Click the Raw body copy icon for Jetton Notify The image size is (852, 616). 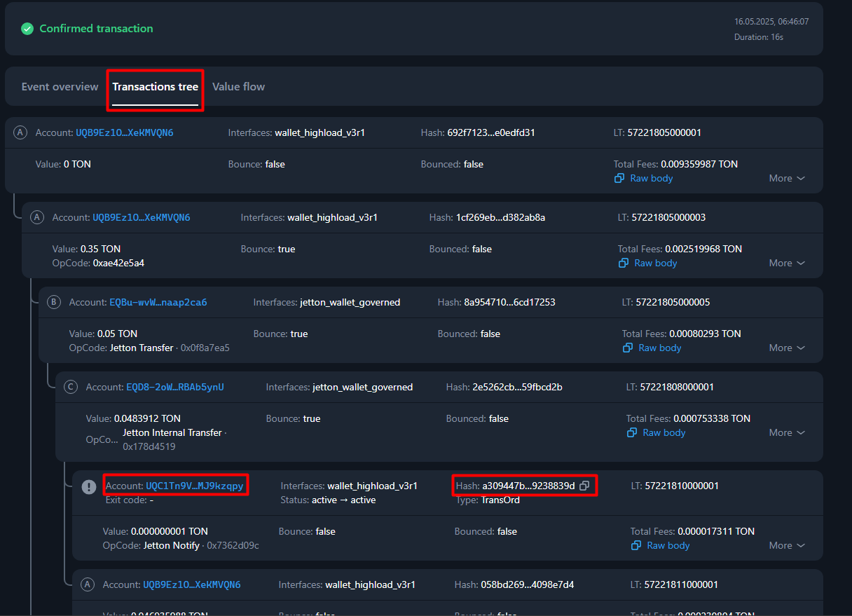[635, 545]
